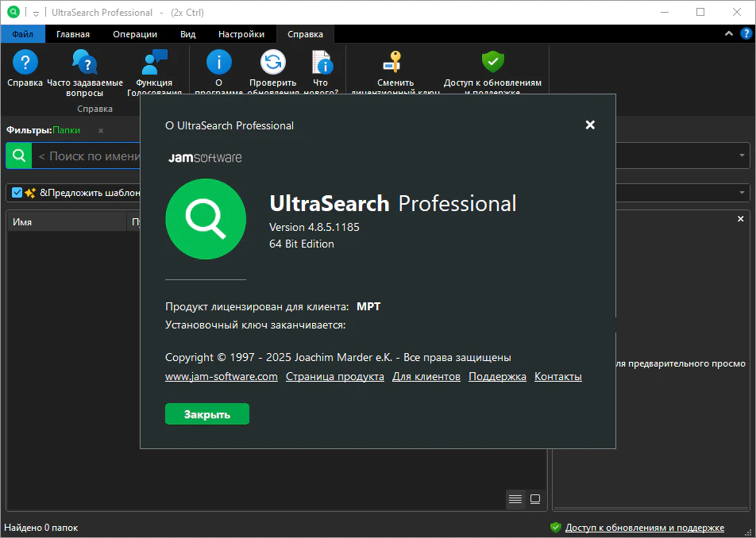Click the green Закрыть button
This screenshot has height=538, width=756.
point(207,414)
